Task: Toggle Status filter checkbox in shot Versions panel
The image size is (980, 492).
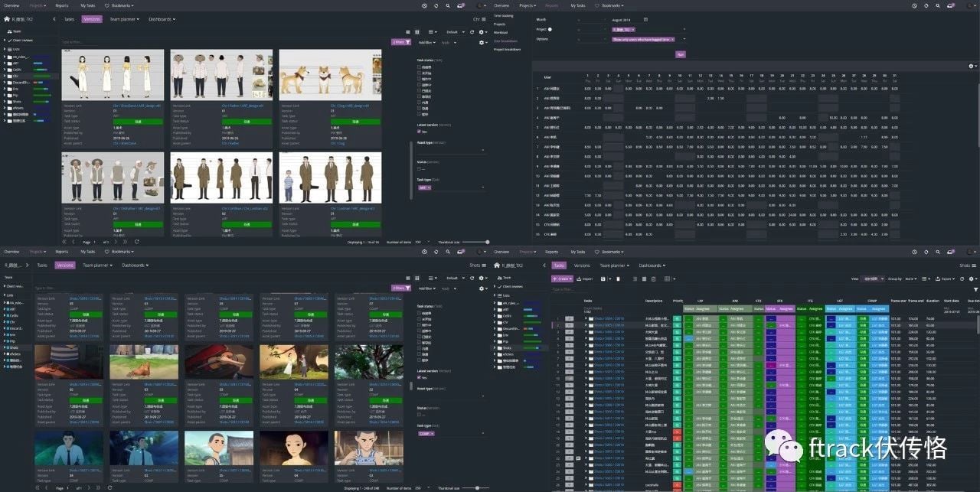Action: pyautogui.click(x=420, y=414)
